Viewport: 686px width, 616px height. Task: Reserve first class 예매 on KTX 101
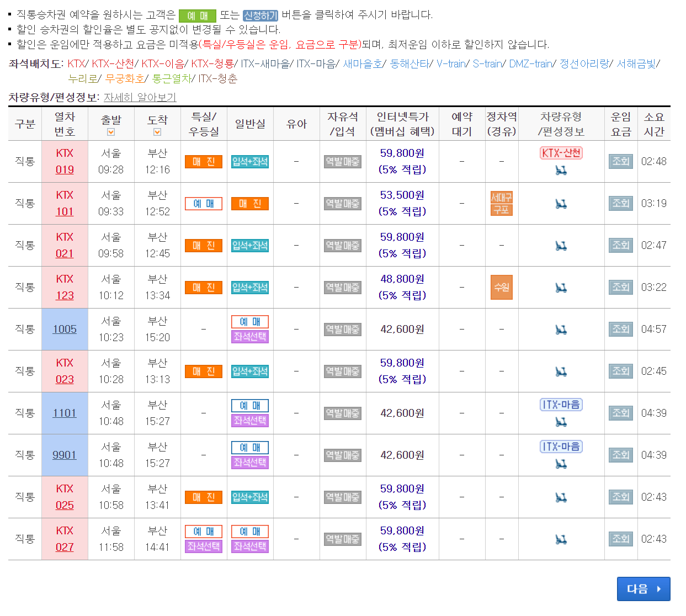(204, 204)
